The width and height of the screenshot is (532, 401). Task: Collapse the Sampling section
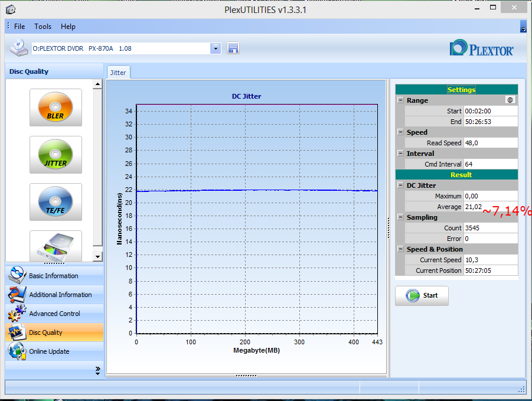(x=401, y=217)
